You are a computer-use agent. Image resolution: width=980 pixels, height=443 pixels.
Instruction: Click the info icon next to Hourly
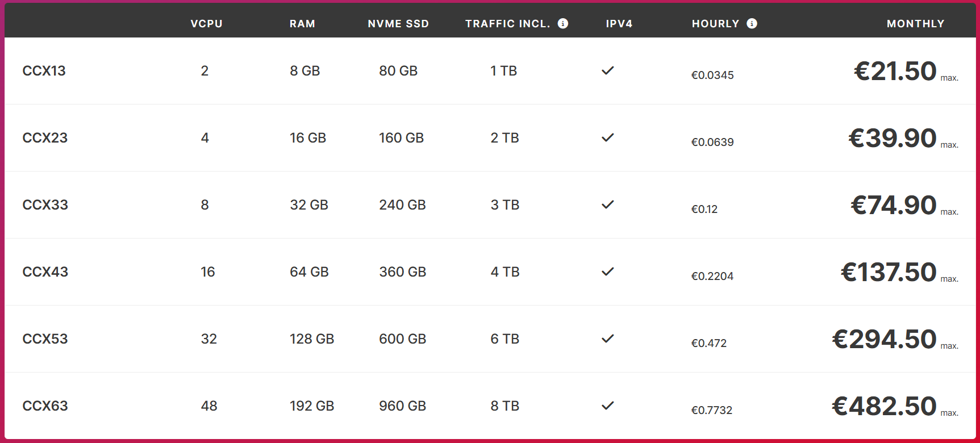point(752,23)
